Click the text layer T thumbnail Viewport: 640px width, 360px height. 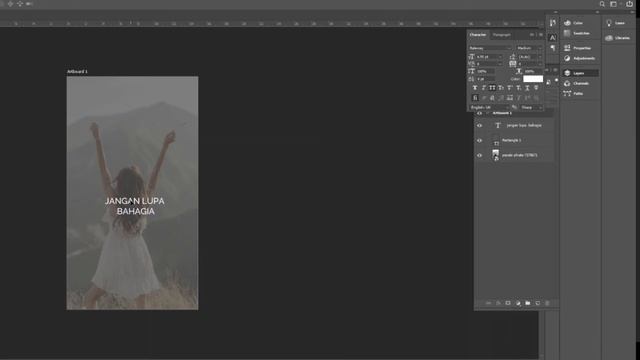pos(498,126)
